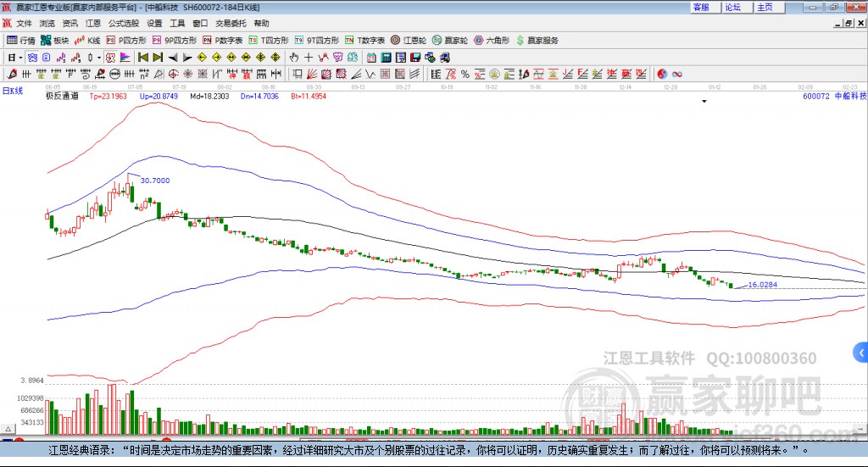Image resolution: width=868 pixels, height=467 pixels.
Task: Click the 客服 customer service button
Action: 705,7
